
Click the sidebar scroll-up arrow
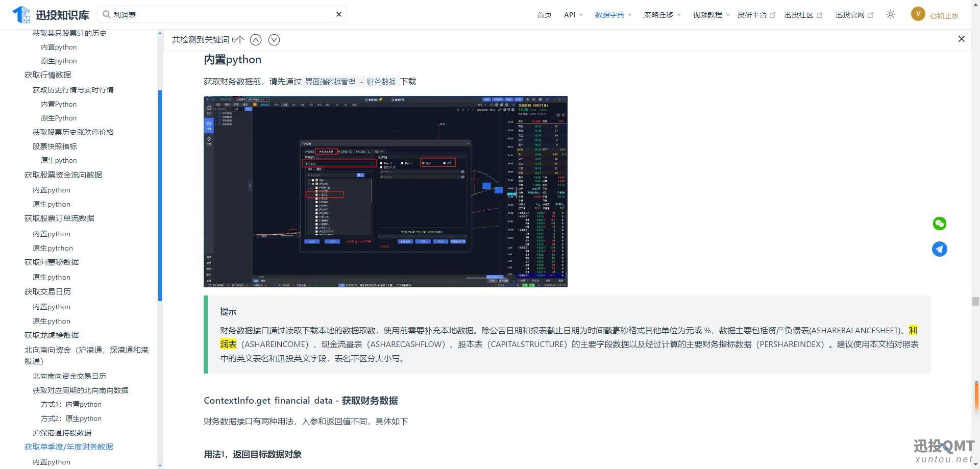pyautogui.click(x=160, y=33)
